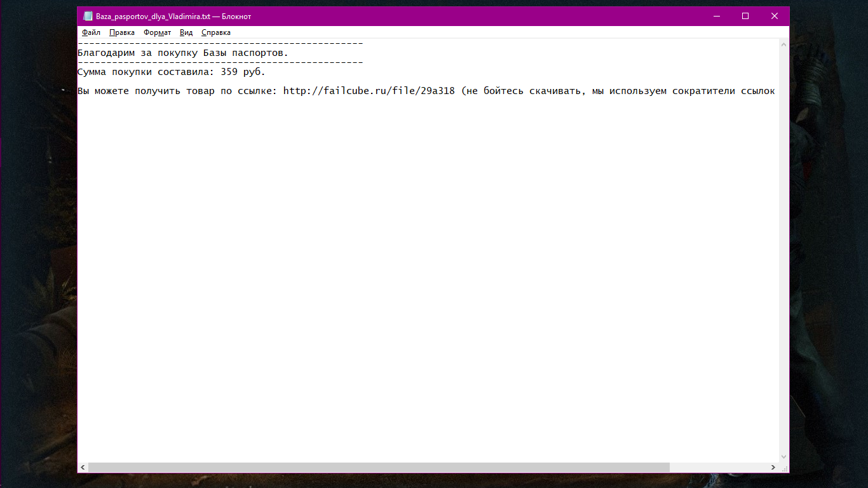
Task: Open the Справка menu
Action: 216,32
